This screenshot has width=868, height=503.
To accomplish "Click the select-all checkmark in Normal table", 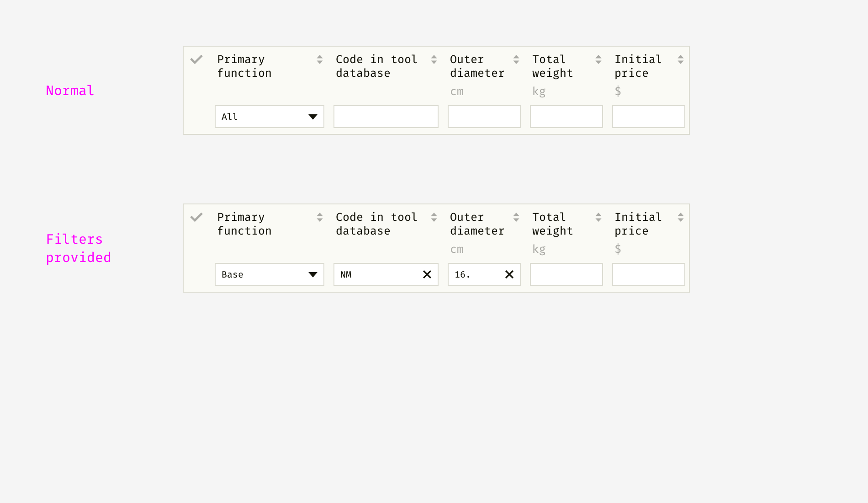I will pos(196,59).
